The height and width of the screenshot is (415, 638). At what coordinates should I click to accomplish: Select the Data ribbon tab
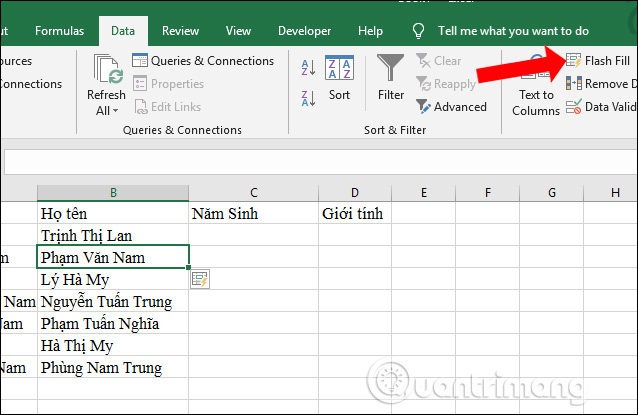click(x=123, y=31)
